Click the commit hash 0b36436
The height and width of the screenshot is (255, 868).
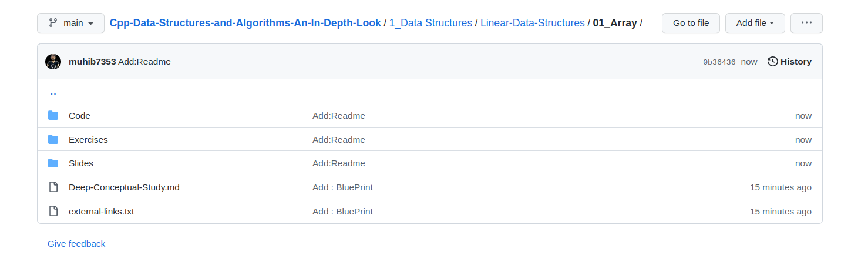click(719, 62)
